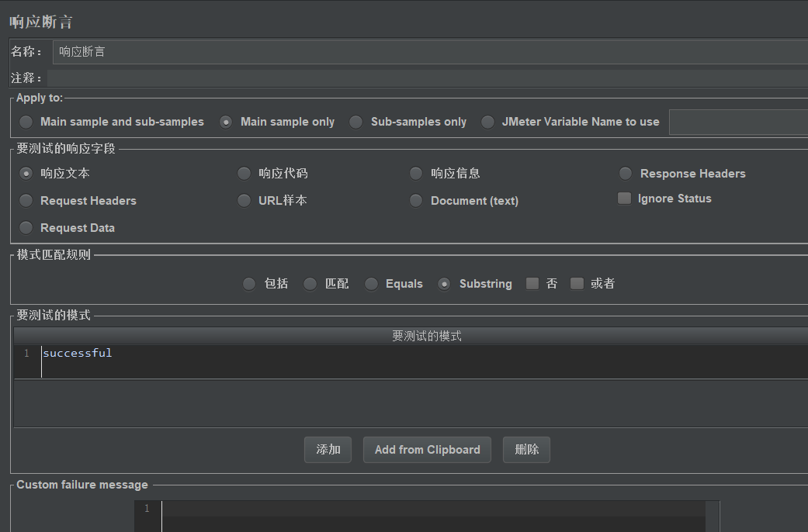The width and height of the screenshot is (808, 532).
Task: Select 响应文本 response field radio
Action: point(26,174)
